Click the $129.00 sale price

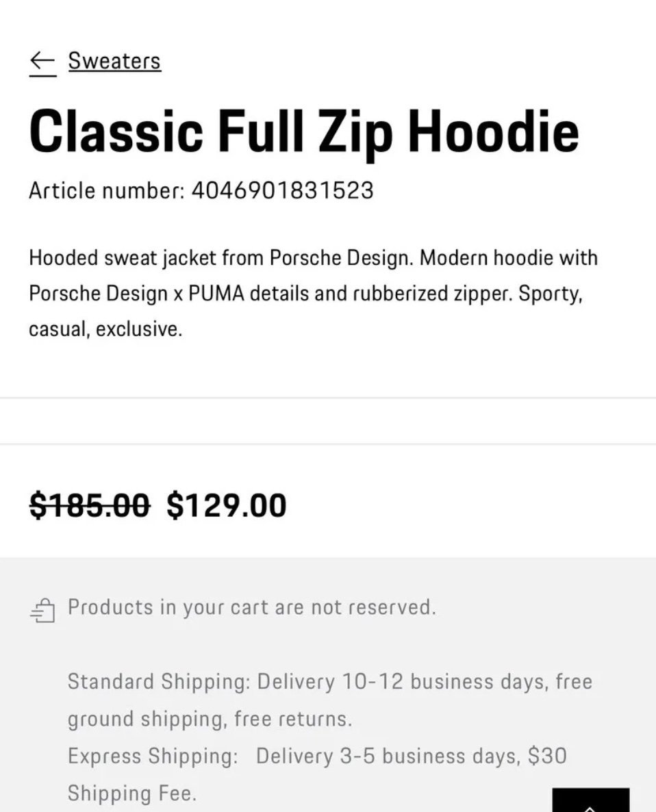(x=226, y=505)
